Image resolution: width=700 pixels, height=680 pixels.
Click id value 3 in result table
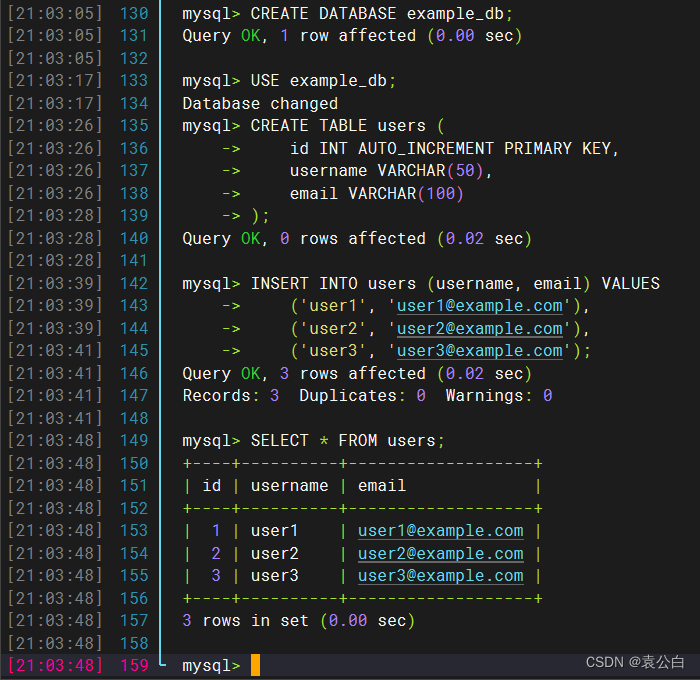(216, 576)
